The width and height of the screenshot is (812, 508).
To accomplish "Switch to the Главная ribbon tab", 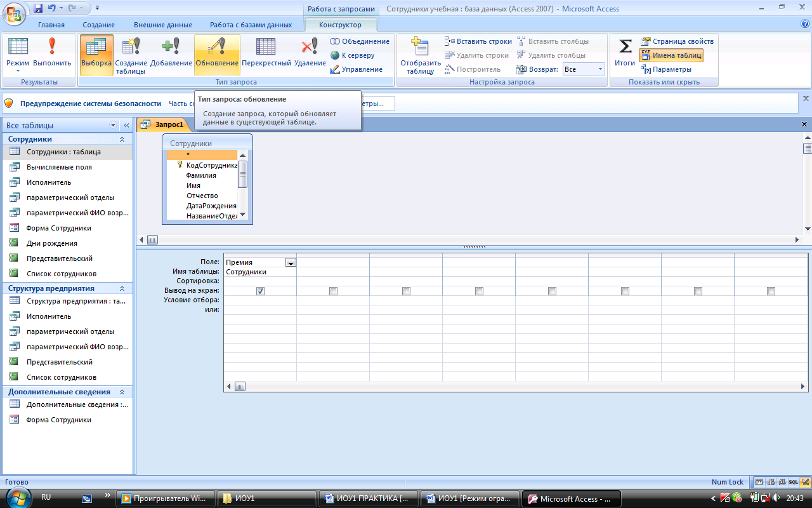I will tap(51, 25).
